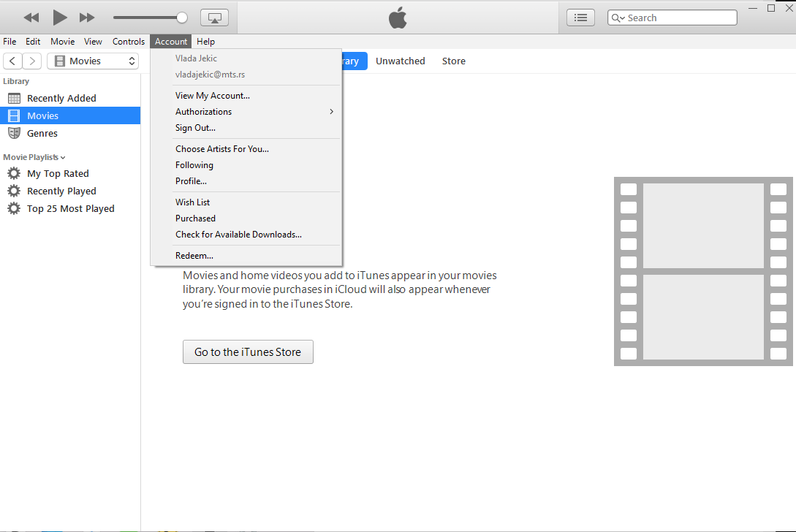This screenshot has height=532, width=796.
Task: Maximize the iTunes window
Action: coord(771,8)
